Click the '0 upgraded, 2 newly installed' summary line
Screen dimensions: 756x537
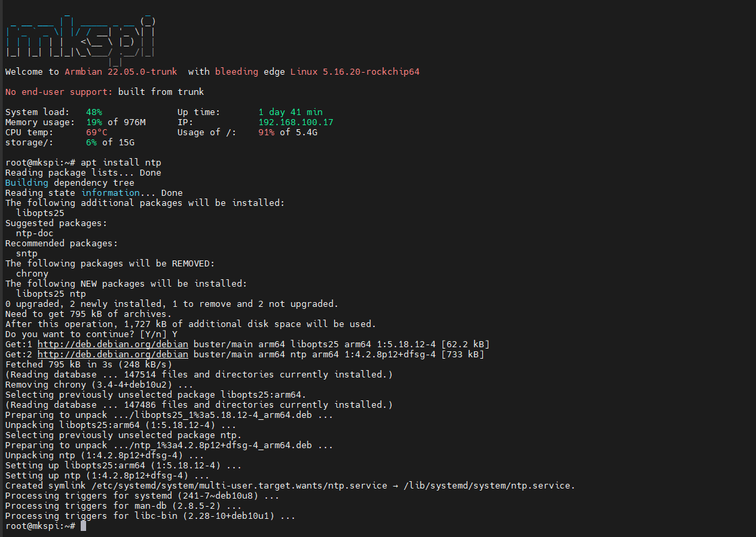[x=172, y=304]
